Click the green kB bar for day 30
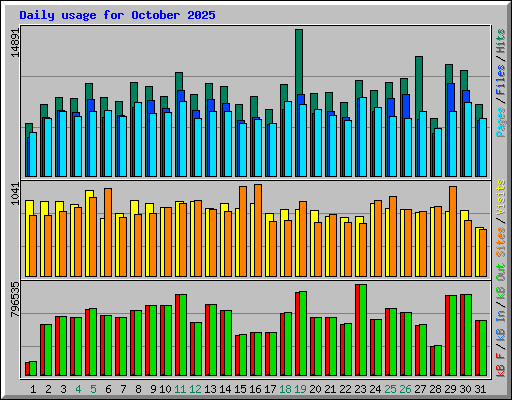Screen dimensions: 512x400 click(468, 335)
